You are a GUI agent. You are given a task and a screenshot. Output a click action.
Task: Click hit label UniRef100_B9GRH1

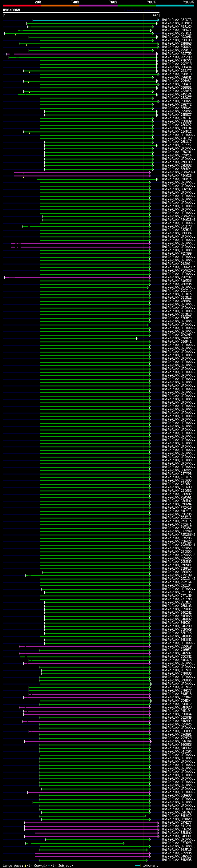click(x=177, y=78)
